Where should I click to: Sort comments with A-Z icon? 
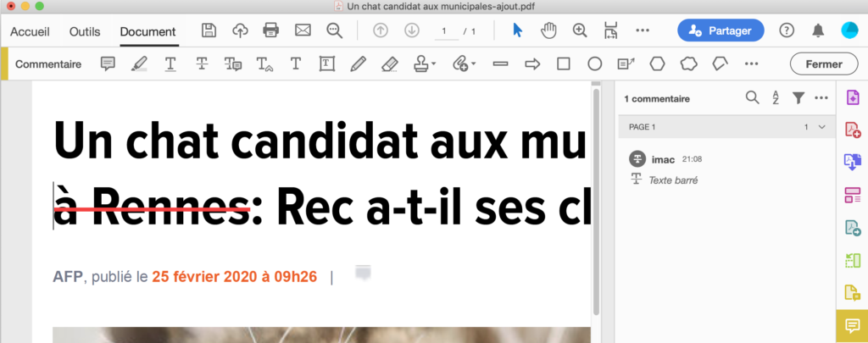(776, 98)
